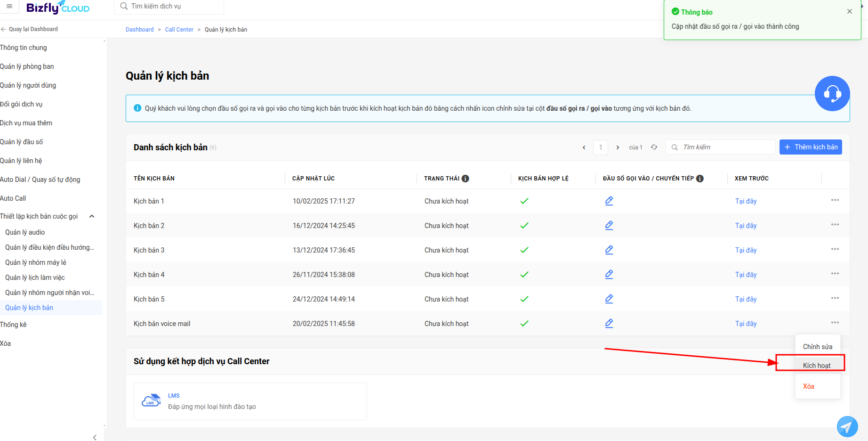Open Quản lý liên hệ
This screenshot has width=868, height=441.
click(21, 161)
